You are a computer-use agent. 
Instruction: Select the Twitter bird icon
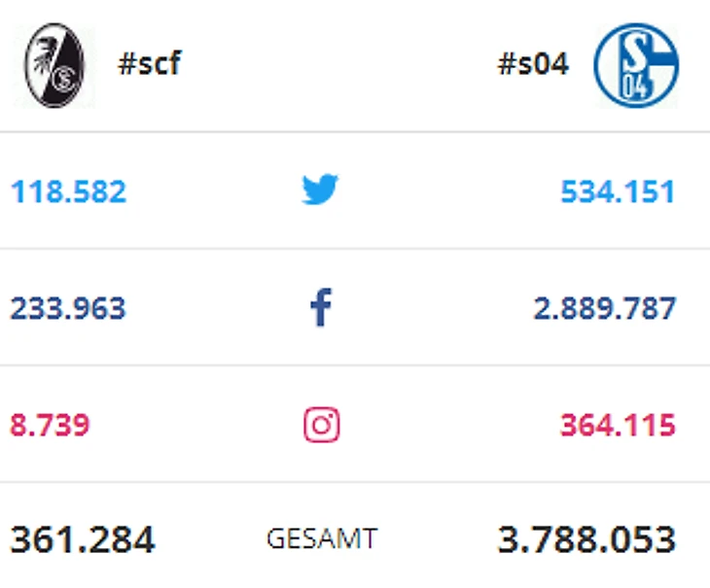(x=320, y=190)
